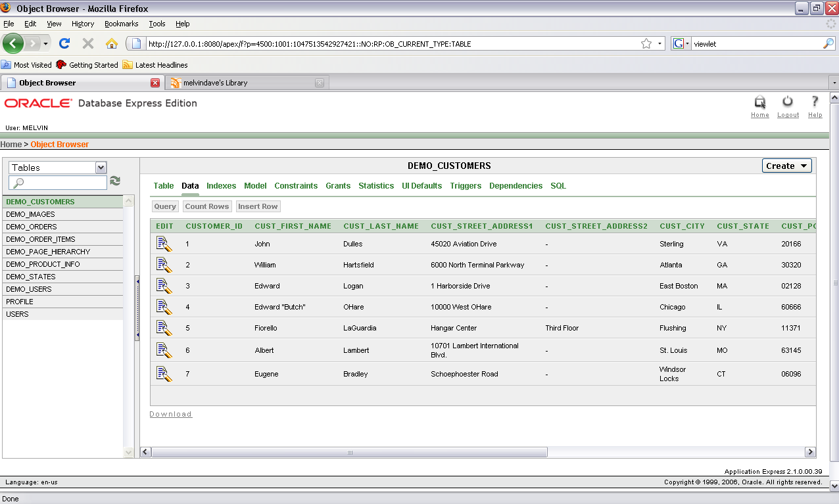Select the DEMO_PRODUCT_INFO table
839x504 pixels.
click(x=62, y=264)
